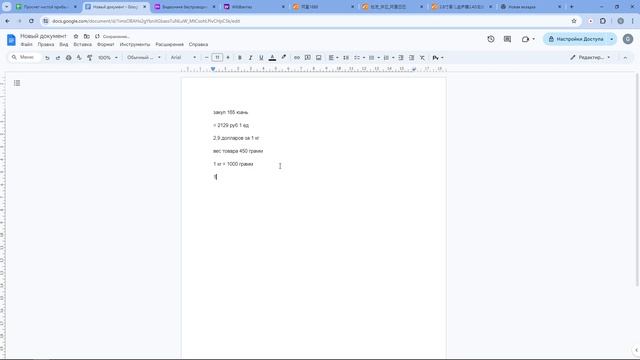Open the text alignment dropdown

coord(333,58)
